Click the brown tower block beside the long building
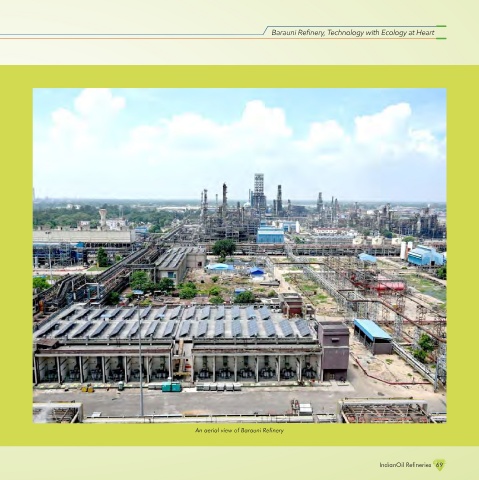The height and width of the screenshot is (480, 479). pyautogui.click(x=333, y=351)
